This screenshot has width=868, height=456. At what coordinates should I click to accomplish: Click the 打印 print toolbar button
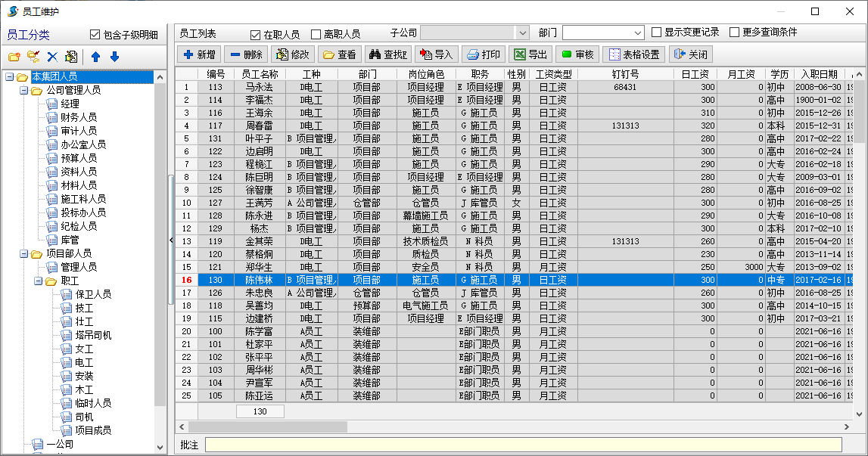coord(484,54)
